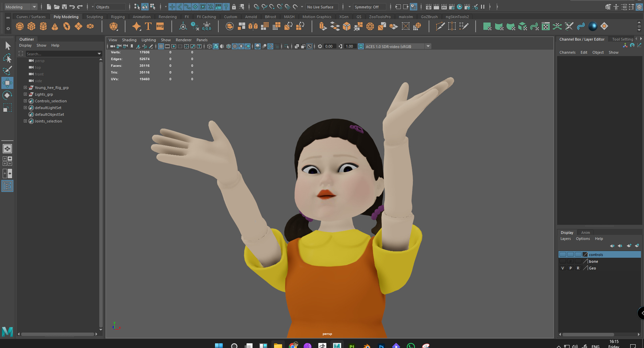Toggle Use All Lights bulb icon
Image resolution: width=644 pixels, height=348 pixels.
click(x=241, y=46)
